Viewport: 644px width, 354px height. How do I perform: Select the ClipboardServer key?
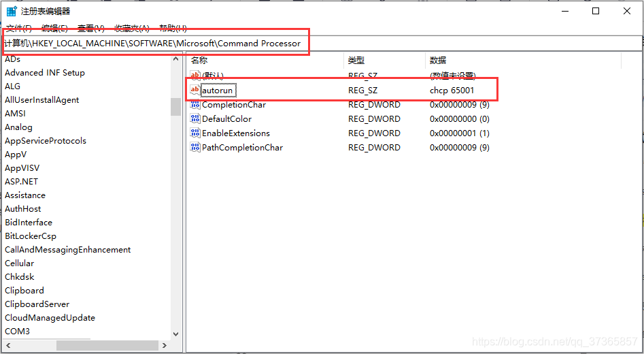37,304
